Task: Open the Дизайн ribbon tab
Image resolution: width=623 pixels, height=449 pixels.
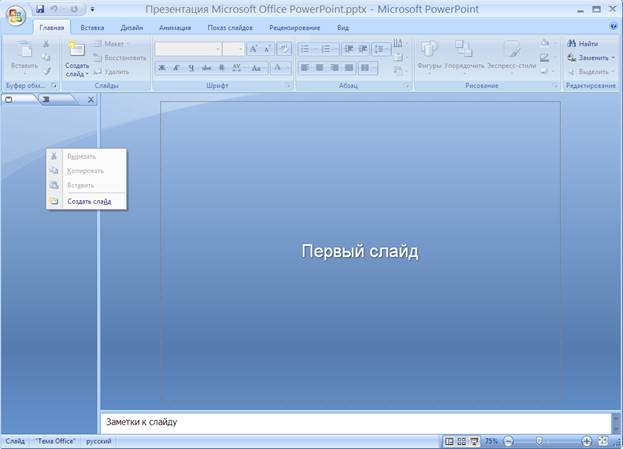Action: 131,28
